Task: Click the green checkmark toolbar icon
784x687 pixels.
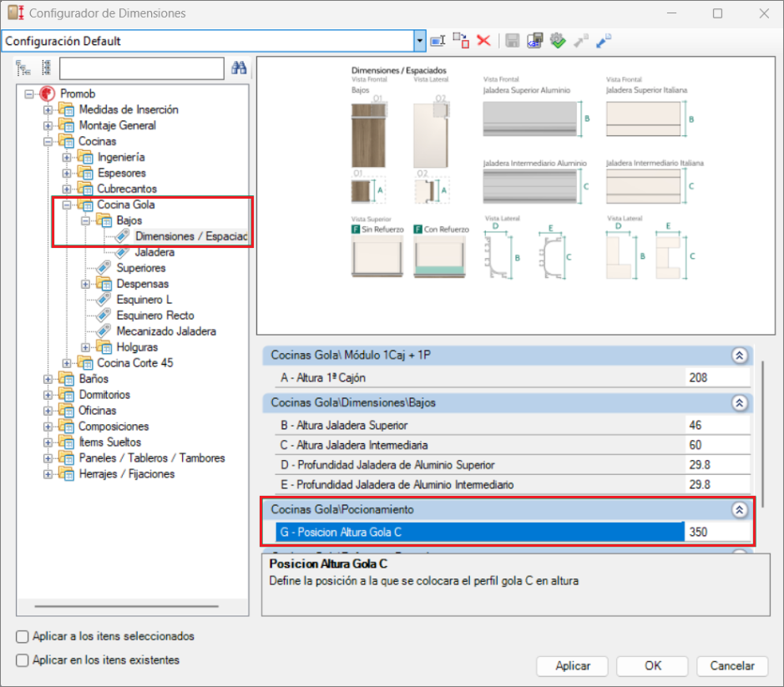Action: 558,40
